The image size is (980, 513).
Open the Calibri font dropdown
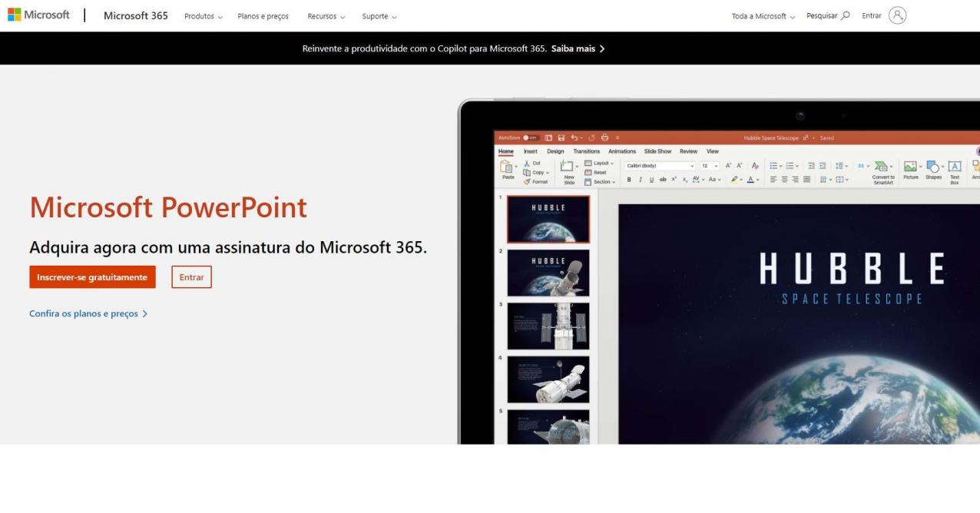tap(692, 166)
